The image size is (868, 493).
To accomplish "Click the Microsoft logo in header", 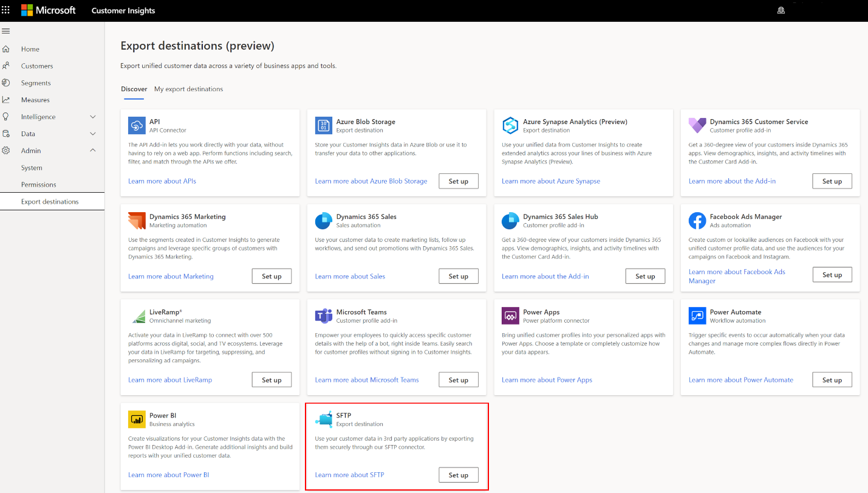I will [x=49, y=10].
